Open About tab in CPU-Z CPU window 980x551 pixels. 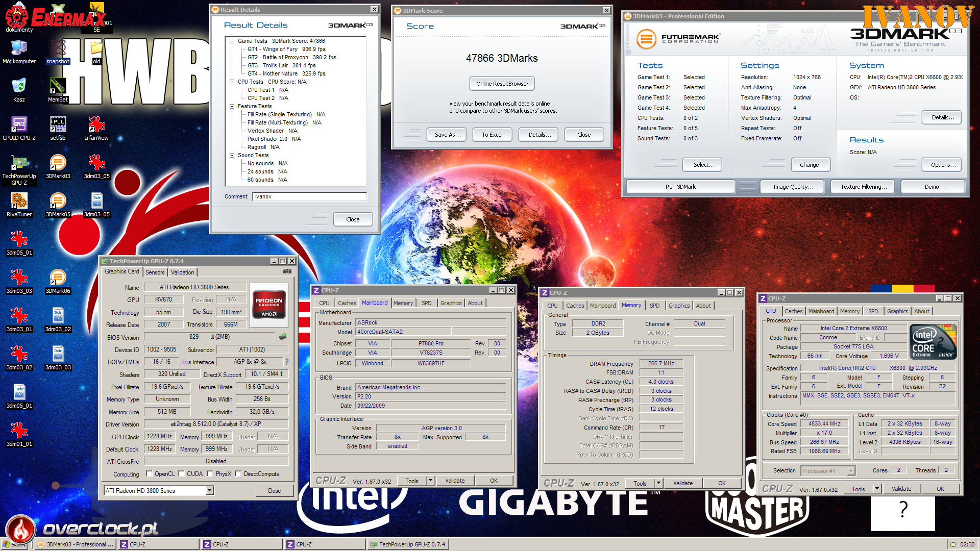(922, 311)
